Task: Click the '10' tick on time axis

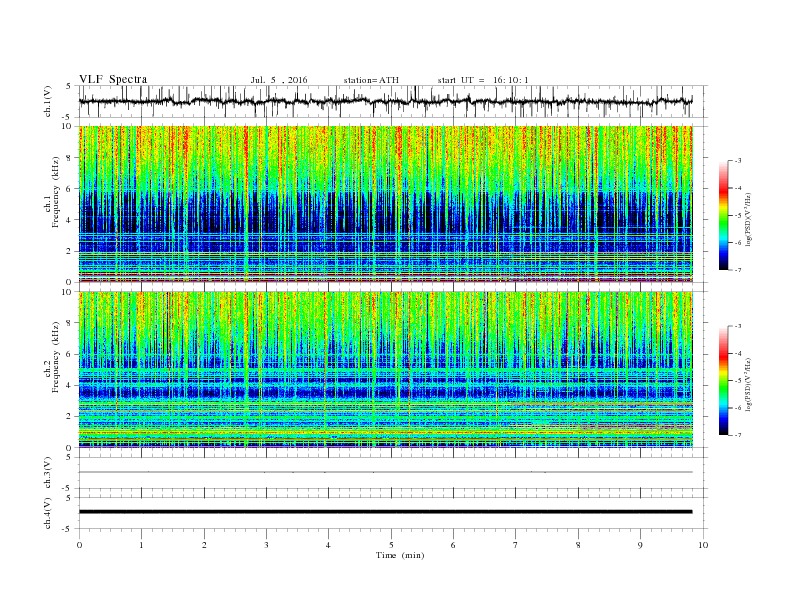Action: coord(703,545)
